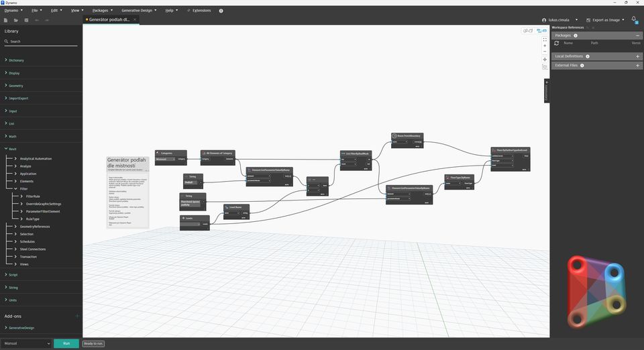Collapse the Packages section
The height and width of the screenshot is (350, 644).
[637, 36]
